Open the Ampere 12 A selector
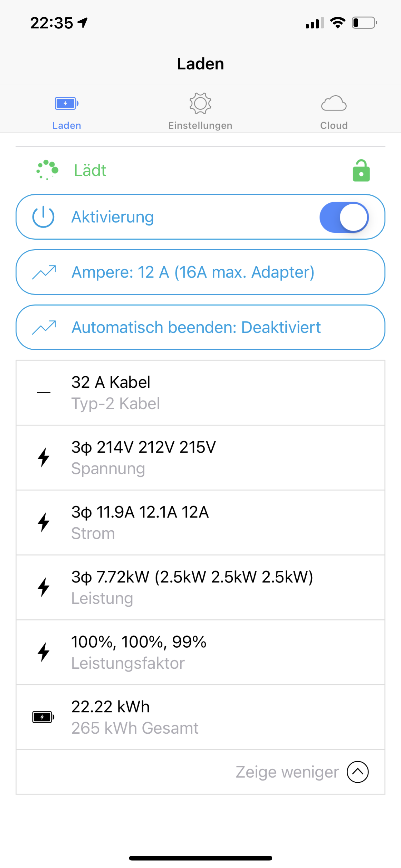This screenshot has width=401, height=868. tap(200, 272)
